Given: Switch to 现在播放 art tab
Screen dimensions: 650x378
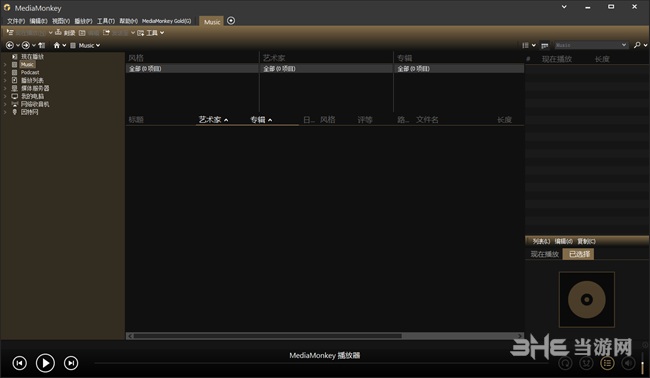Looking at the screenshot, I should pyautogui.click(x=545, y=254).
